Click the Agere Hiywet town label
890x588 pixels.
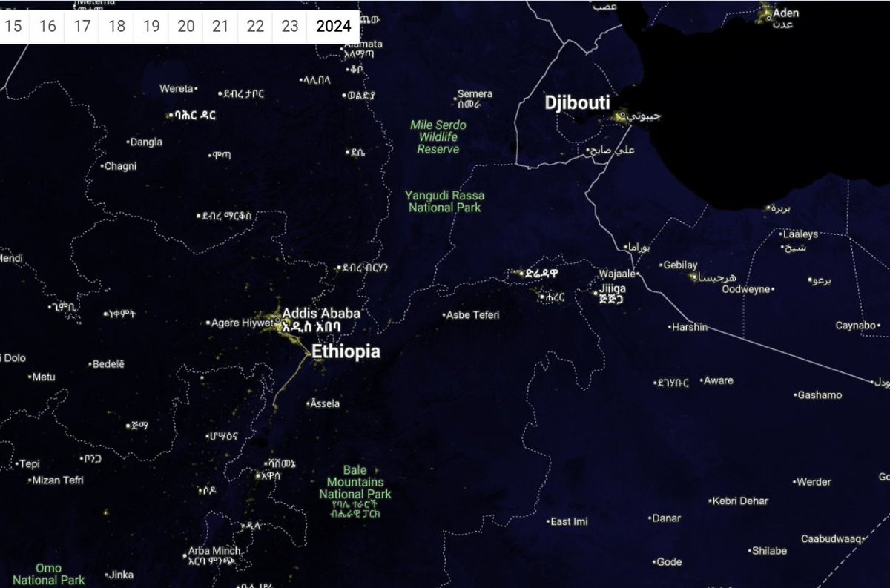coord(243,323)
